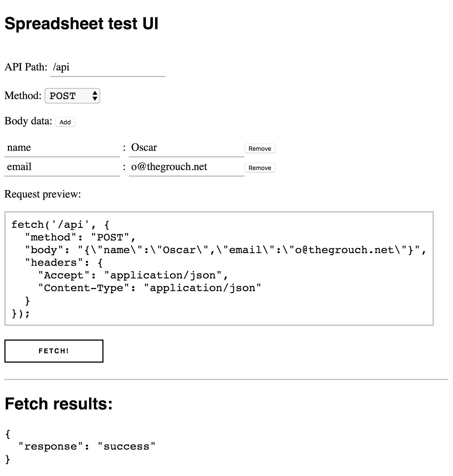Click the FETCH! button
453x476 pixels.
coord(54,351)
